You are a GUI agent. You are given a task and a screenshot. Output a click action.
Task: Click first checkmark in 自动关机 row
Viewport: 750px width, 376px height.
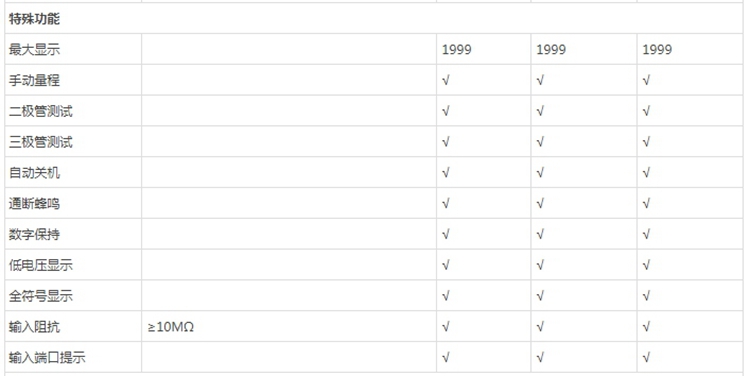446,173
